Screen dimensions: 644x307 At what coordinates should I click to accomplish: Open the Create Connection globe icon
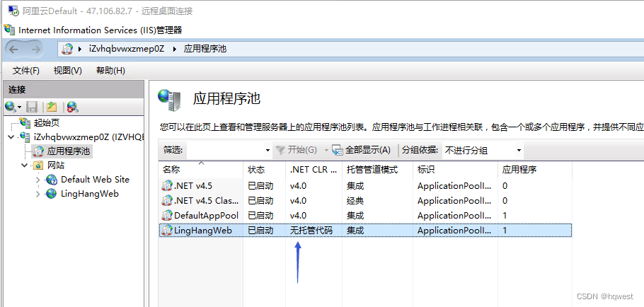11,107
